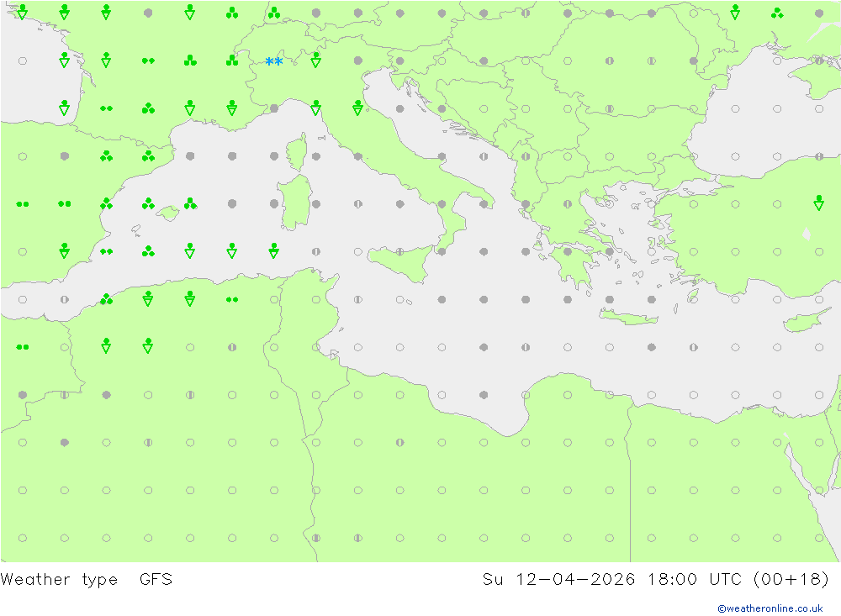Click the 'Weather type GFS' caption
Screen dimensions: 841x616
(x=87, y=580)
